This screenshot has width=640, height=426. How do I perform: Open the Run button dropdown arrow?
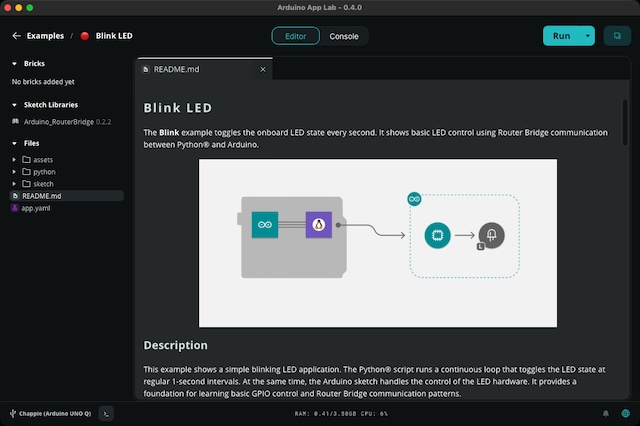tap(589, 36)
